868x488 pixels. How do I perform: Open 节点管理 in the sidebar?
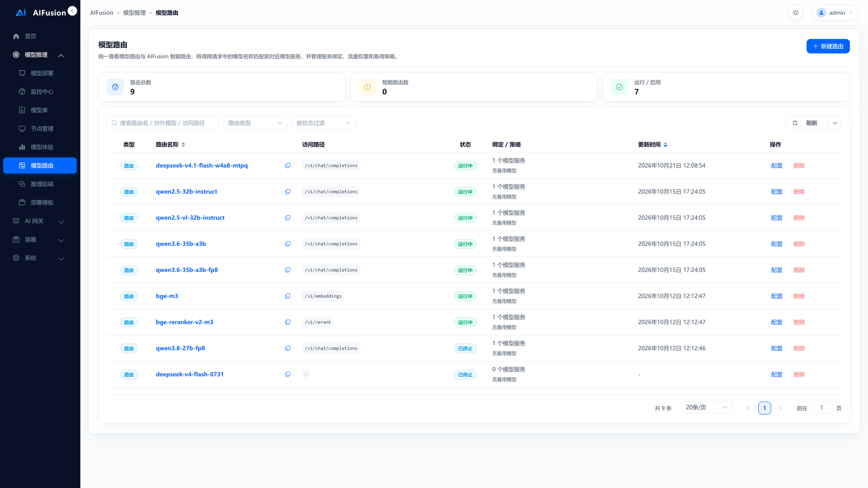[40, 129]
